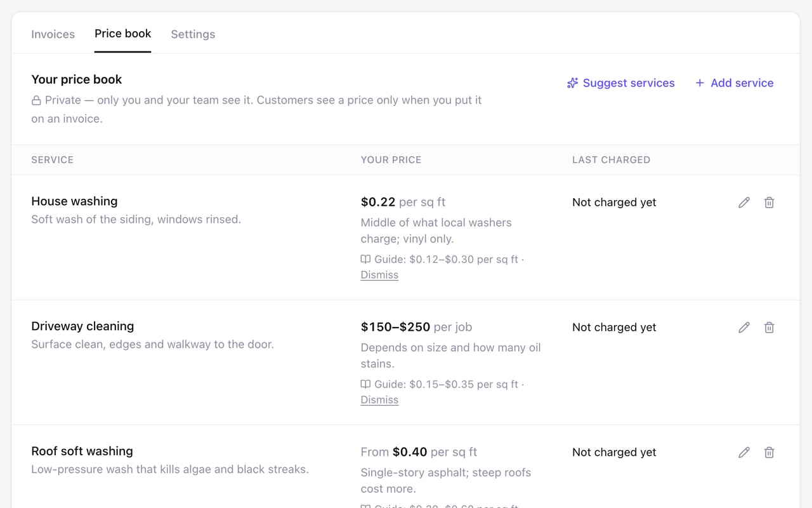
Task: Click the 'Depends on size' price note
Action: pyautogui.click(x=450, y=356)
